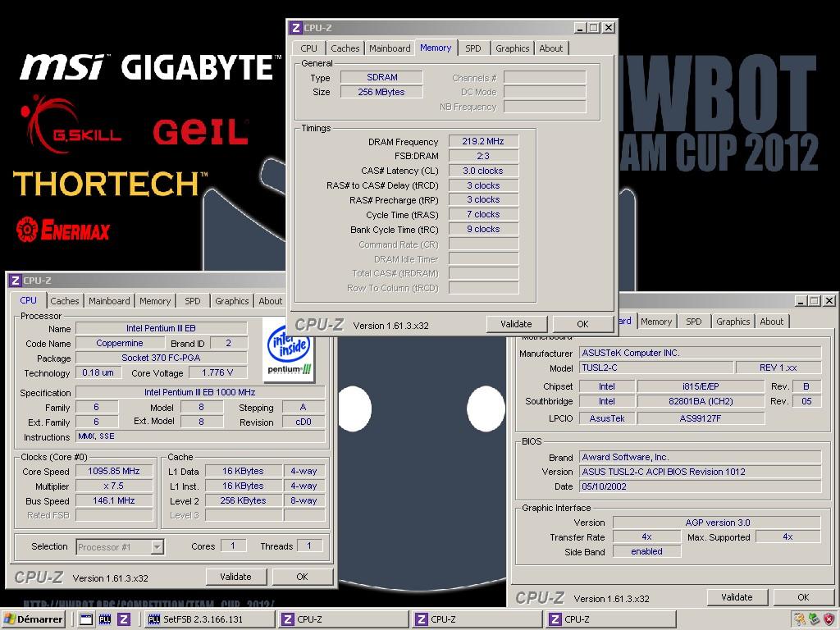The height and width of the screenshot is (630, 840).
Task: Click the Bank Cycle Time value 9 clocks
Action: point(483,230)
